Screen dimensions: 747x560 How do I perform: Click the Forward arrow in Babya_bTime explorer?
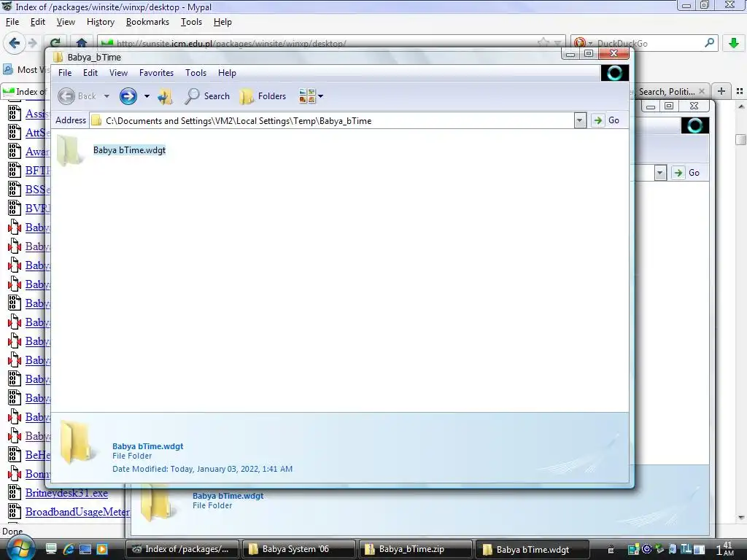(x=128, y=96)
